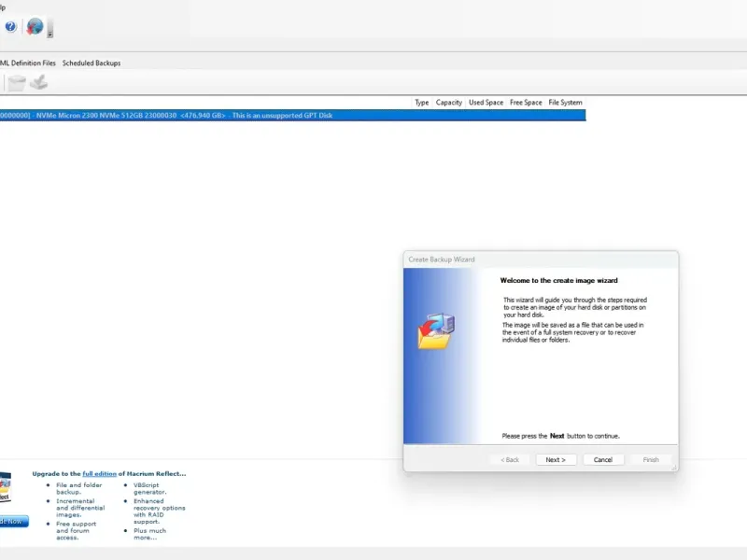Click Next in the Create Backup Wizard
The image size is (747, 560).
[556, 459]
